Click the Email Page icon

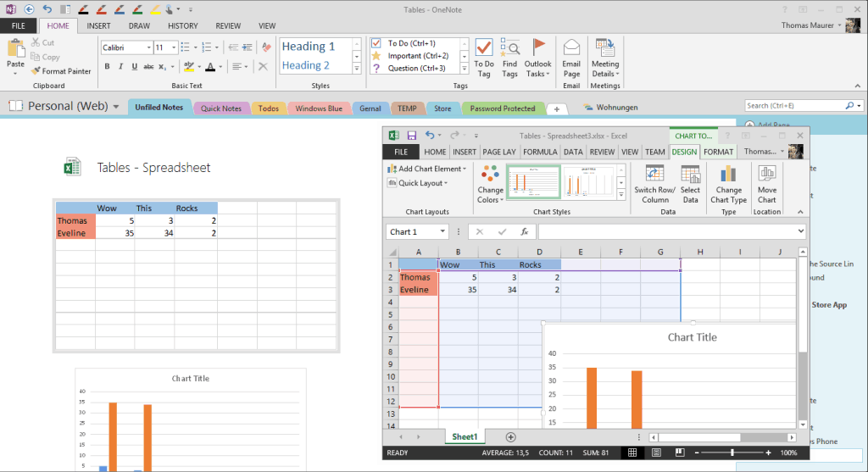[x=571, y=48]
